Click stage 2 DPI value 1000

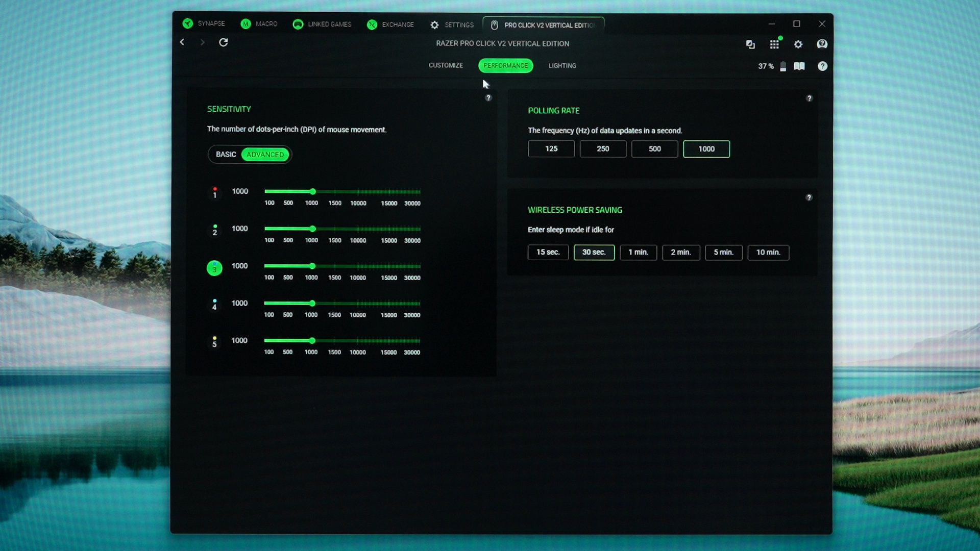[240, 229]
